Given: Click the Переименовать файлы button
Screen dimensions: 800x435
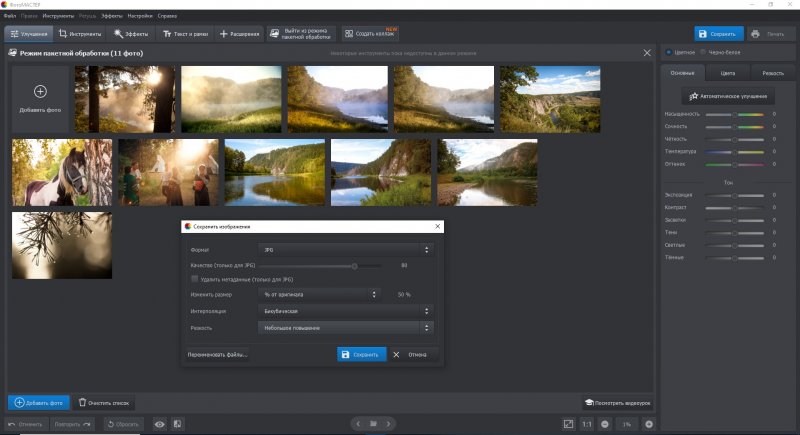Looking at the screenshot, I should click(x=217, y=354).
